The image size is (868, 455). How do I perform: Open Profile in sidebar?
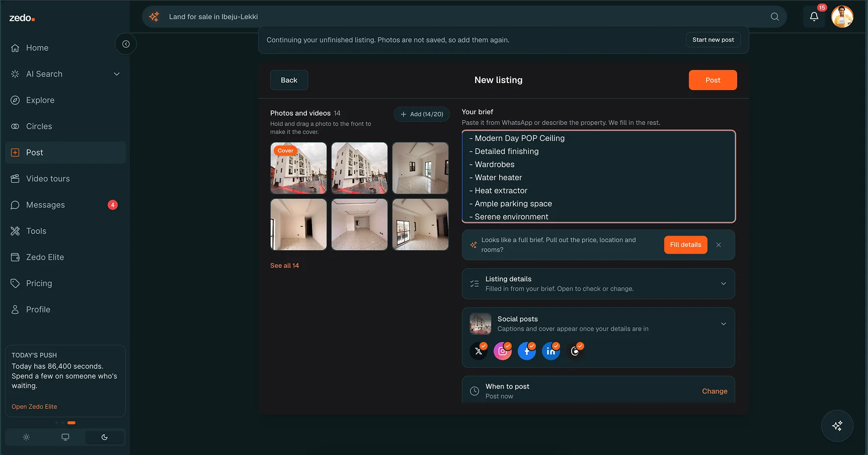pyautogui.click(x=65, y=310)
